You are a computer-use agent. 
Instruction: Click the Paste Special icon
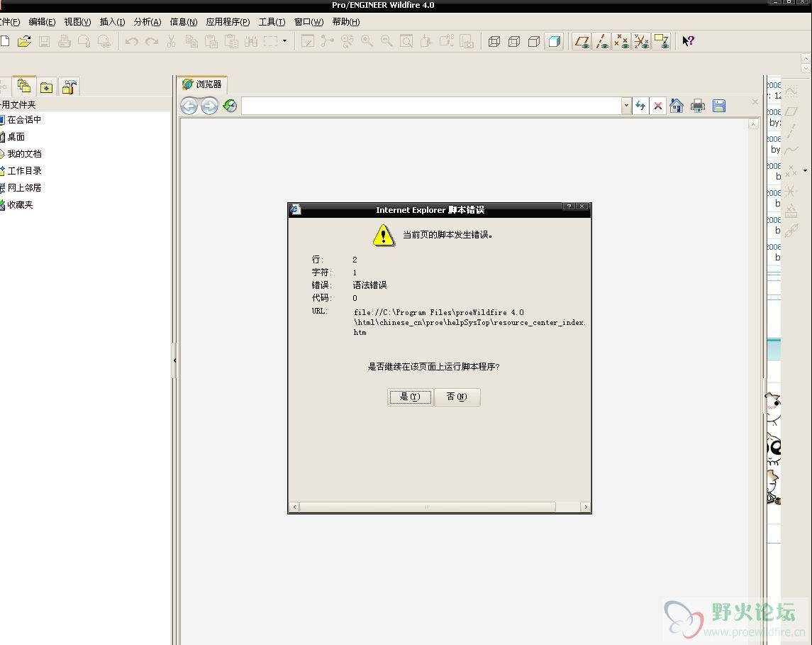(x=231, y=41)
